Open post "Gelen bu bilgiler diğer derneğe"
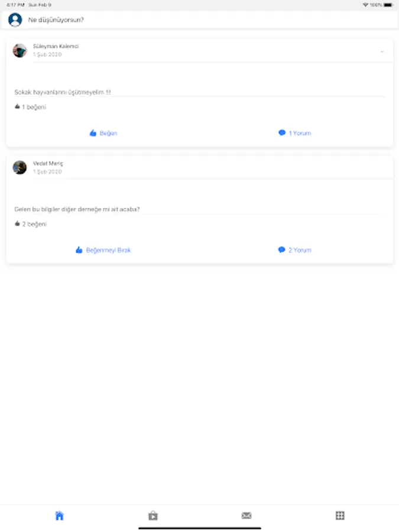 click(x=77, y=209)
